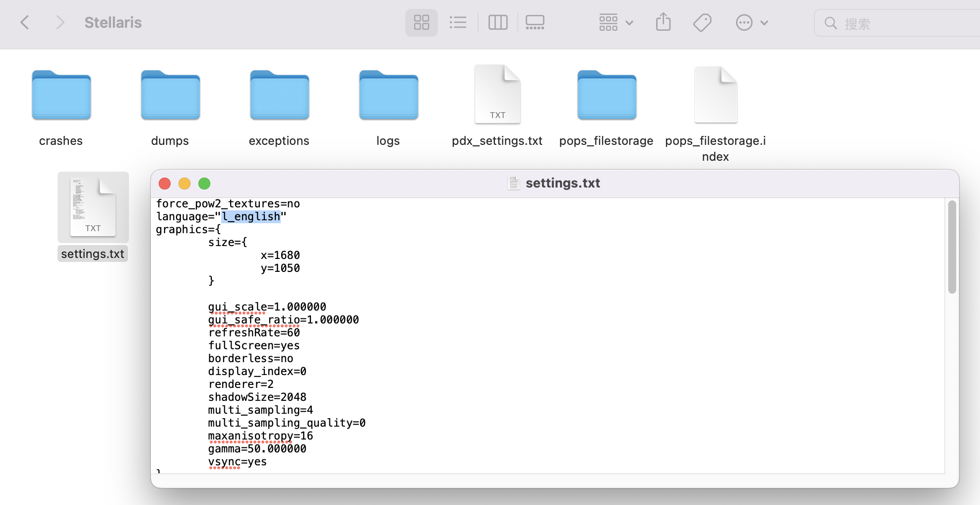Click the multi_sampling=4 line
Screen dimensions: 980x505
click(x=261, y=410)
